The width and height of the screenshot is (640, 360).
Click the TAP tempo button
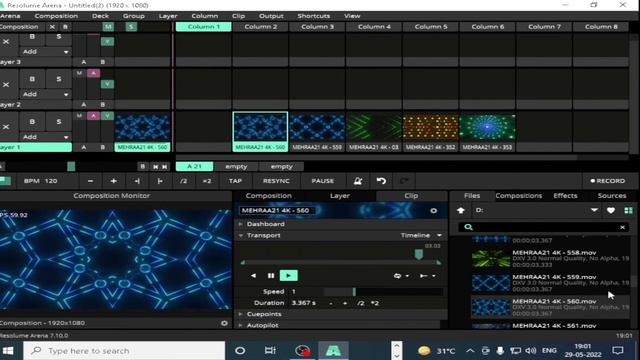[236, 181]
